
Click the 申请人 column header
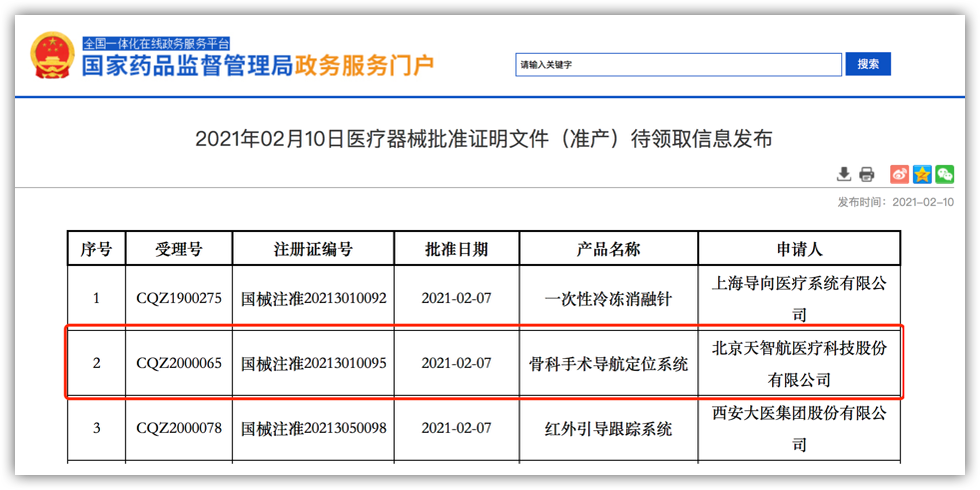pos(799,249)
